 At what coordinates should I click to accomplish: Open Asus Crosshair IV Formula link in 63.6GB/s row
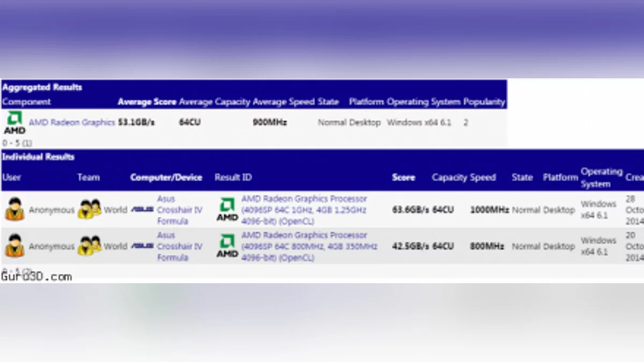click(x=179, y=210)
